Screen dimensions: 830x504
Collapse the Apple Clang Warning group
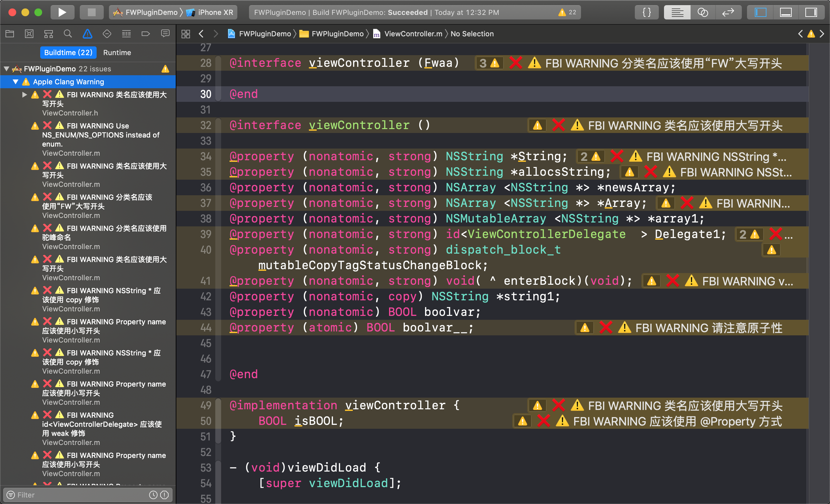coord(16,82)
